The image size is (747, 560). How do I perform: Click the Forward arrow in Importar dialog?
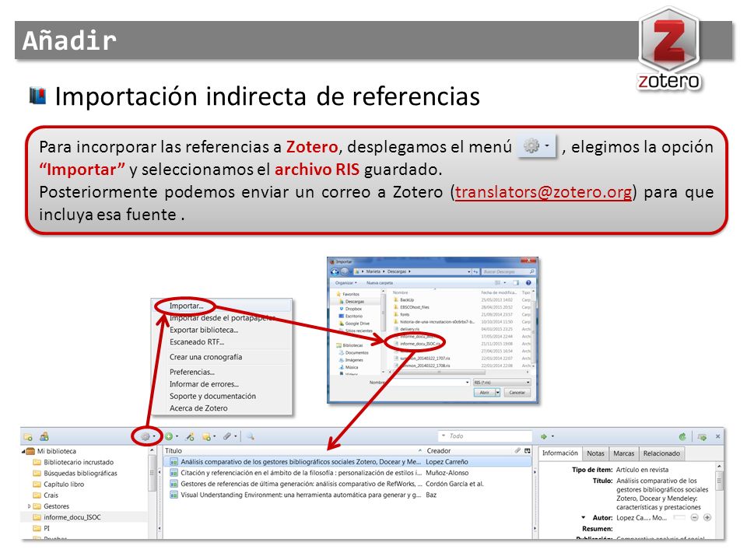345,271
